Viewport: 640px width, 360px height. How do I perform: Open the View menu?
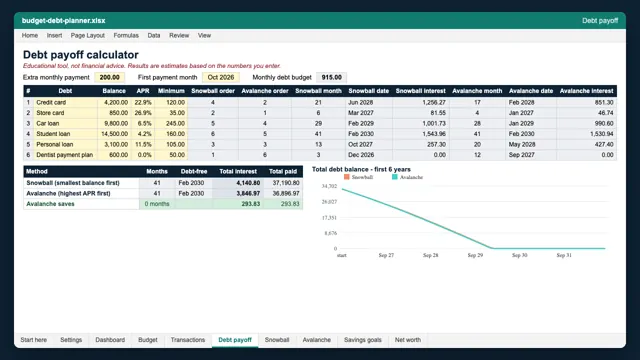coord(204,36)
